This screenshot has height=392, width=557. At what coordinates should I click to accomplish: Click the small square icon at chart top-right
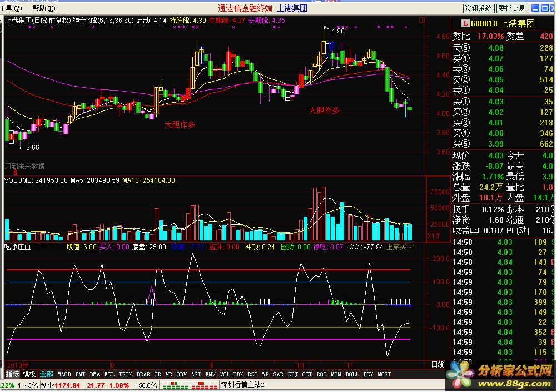pyautogui.click(x=422, y=20)
